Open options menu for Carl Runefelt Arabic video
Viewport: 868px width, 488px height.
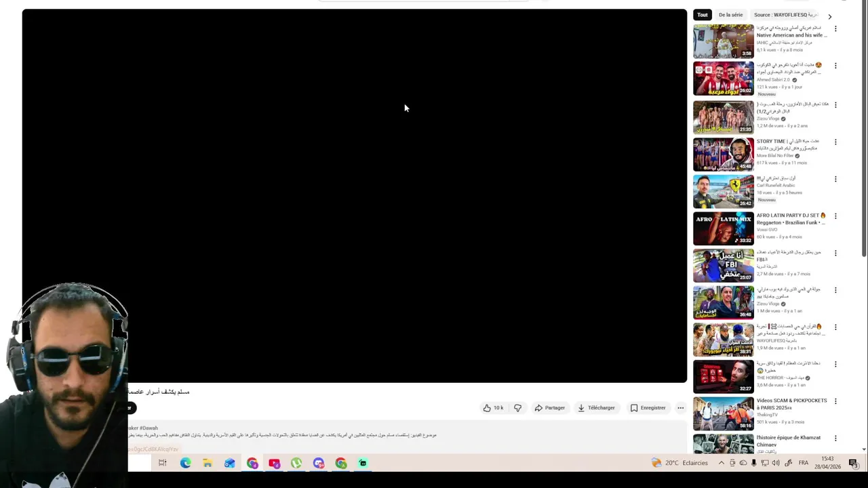(835, 180)
